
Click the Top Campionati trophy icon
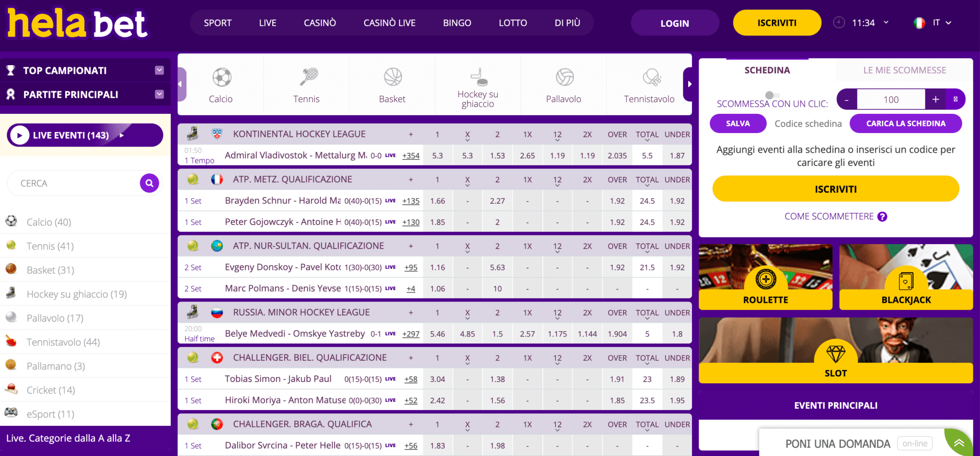pyautogui.click(x=11, y=70)
